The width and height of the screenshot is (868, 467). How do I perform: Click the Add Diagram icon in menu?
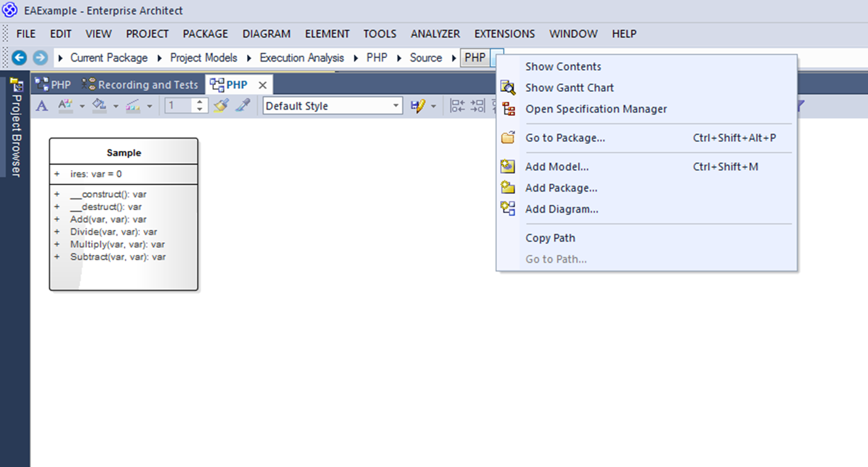pyautogui.click(x=508, y=209)
